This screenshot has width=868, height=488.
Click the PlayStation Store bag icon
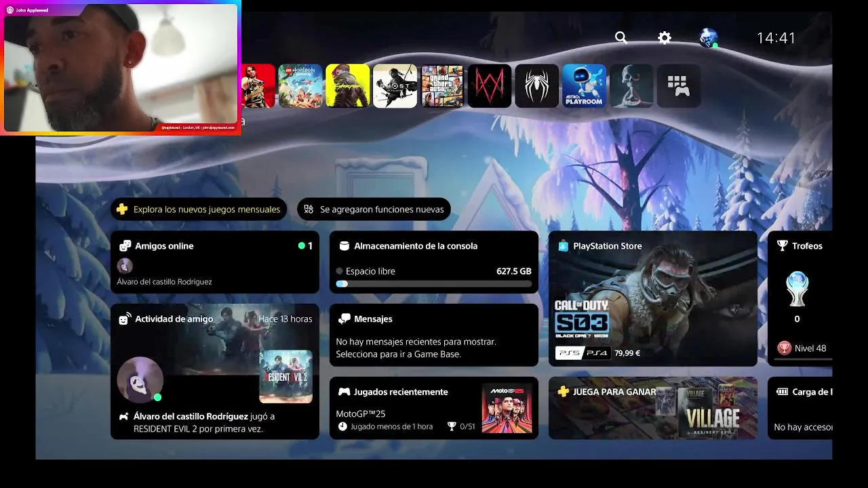pyautogui.click(x=563, y=246)
